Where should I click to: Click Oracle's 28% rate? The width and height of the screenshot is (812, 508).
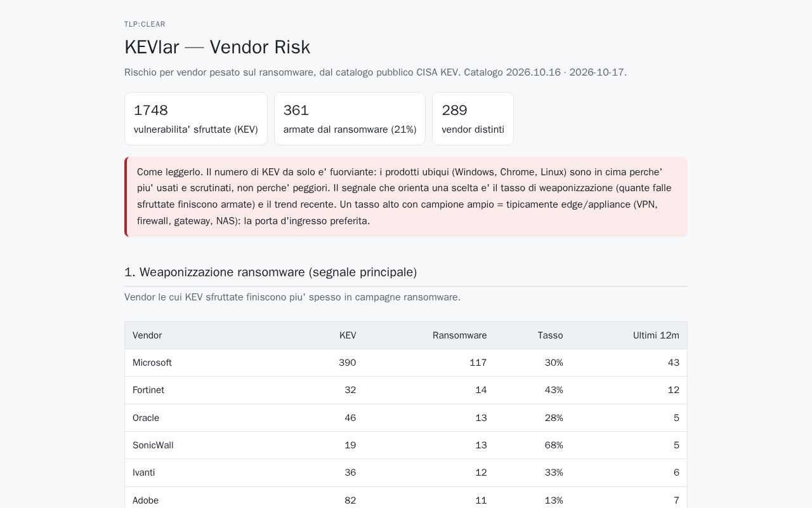click(x=554, y=418)
